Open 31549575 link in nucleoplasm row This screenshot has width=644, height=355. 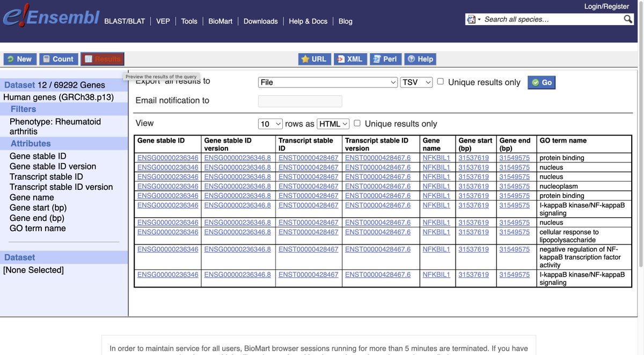tap(515, 186)
